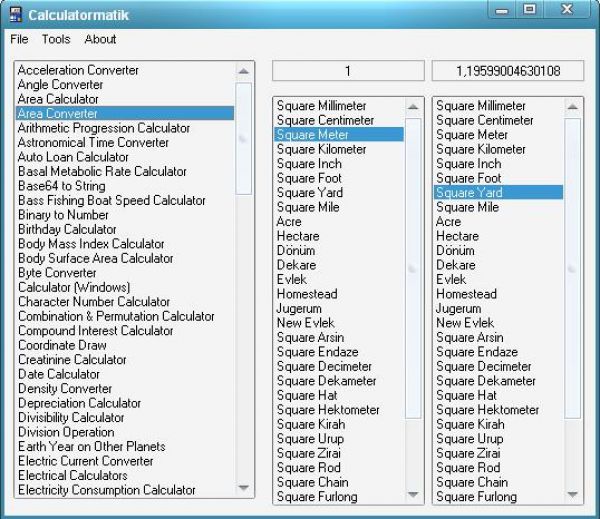Select Astronomical Time Converter
The height and width of the screenshot is (519, 600).
125,142
